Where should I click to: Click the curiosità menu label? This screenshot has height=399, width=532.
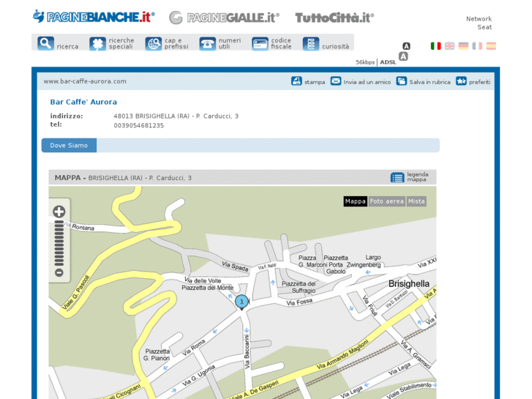tap(336, 47)
